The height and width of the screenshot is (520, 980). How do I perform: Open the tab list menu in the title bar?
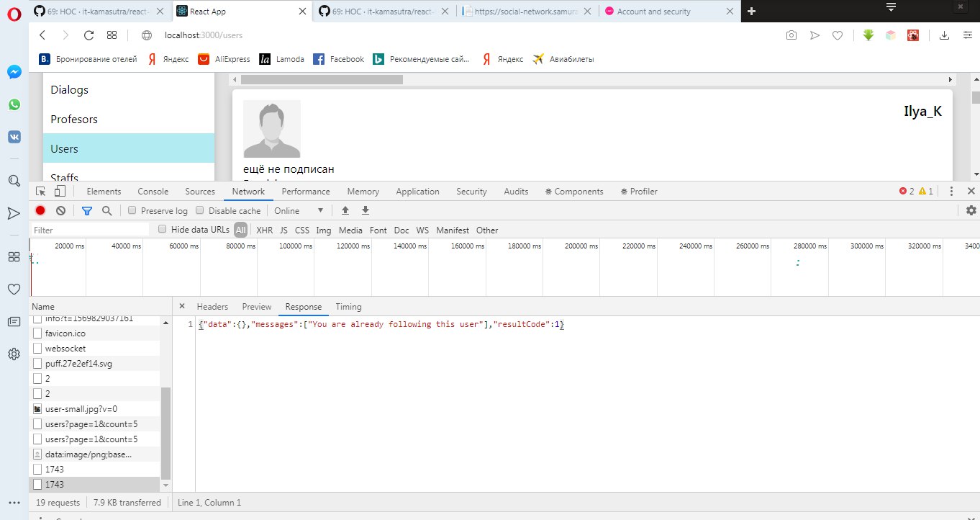pyautogui.click(x=891, y=7)
